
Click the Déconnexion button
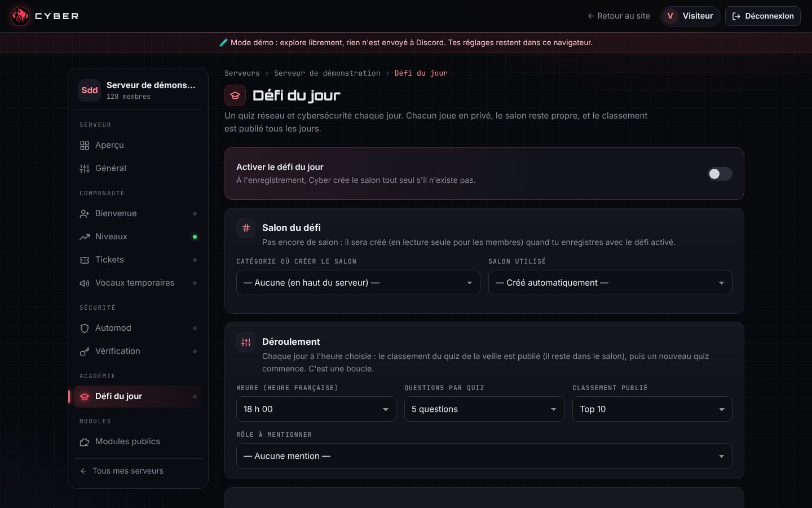763,16
